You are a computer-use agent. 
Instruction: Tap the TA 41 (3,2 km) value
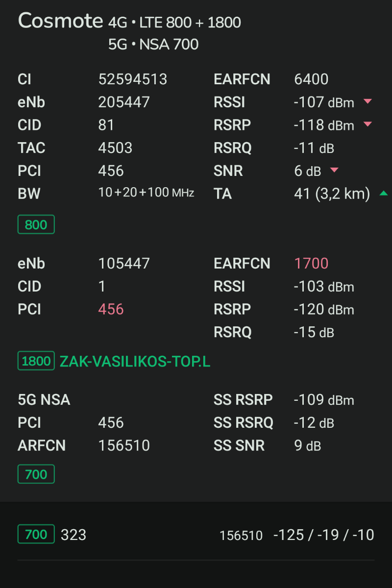332,194
